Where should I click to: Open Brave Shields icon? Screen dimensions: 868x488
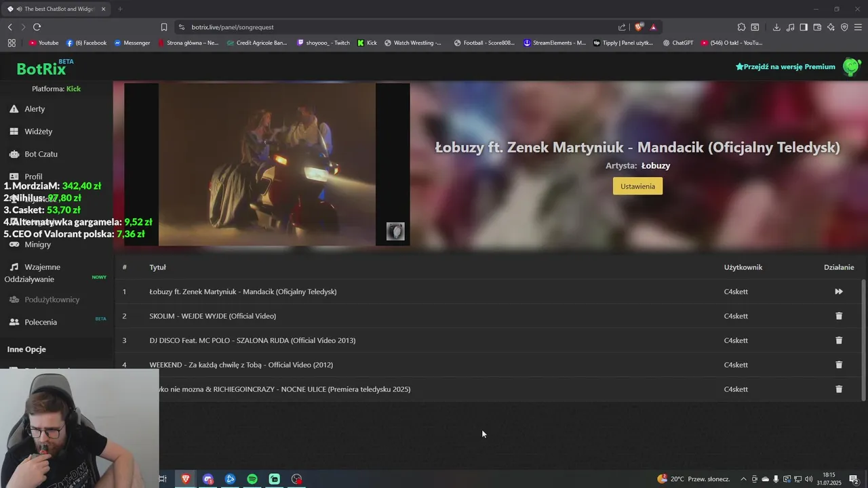click(x=639, y=27)
